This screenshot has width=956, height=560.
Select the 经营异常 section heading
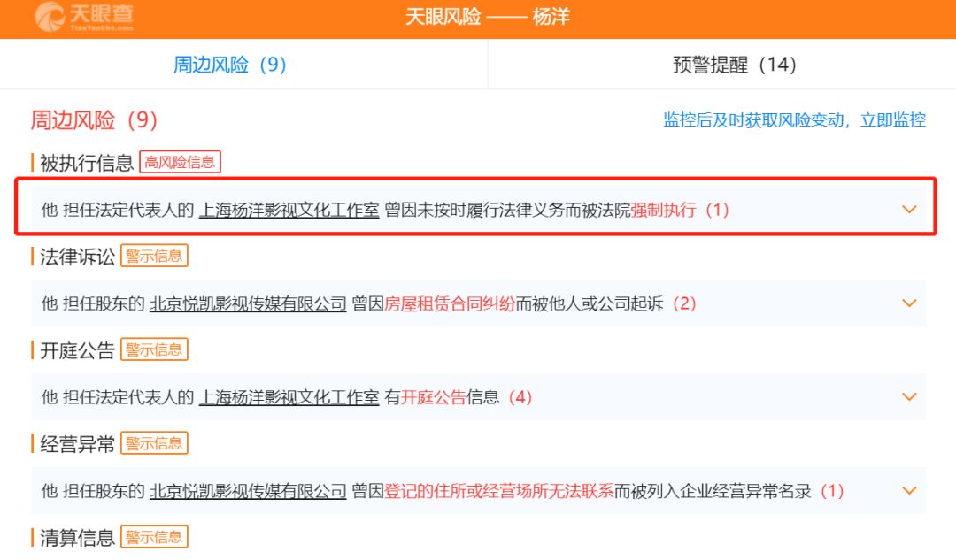click(x=77, y=444)
